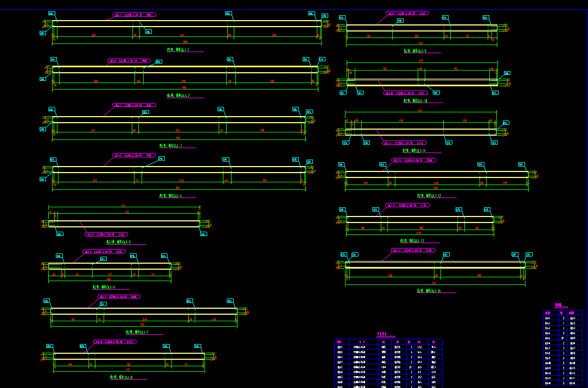Image resolution: width=588 pixels, height=388 pixels.
Task: Click the QL1-9 drawing title label
Action: (x=415, y=52)
